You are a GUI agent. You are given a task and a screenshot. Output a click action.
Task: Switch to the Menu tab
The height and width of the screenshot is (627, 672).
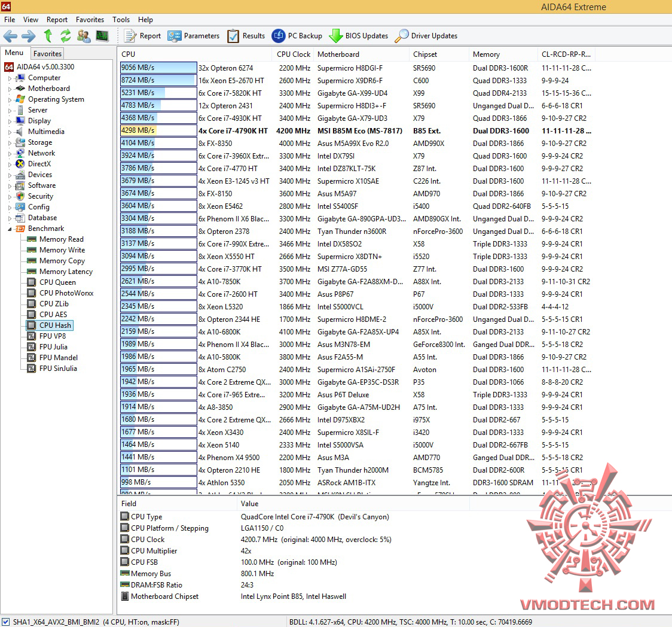pyautogui.click(x=14, y=53)
